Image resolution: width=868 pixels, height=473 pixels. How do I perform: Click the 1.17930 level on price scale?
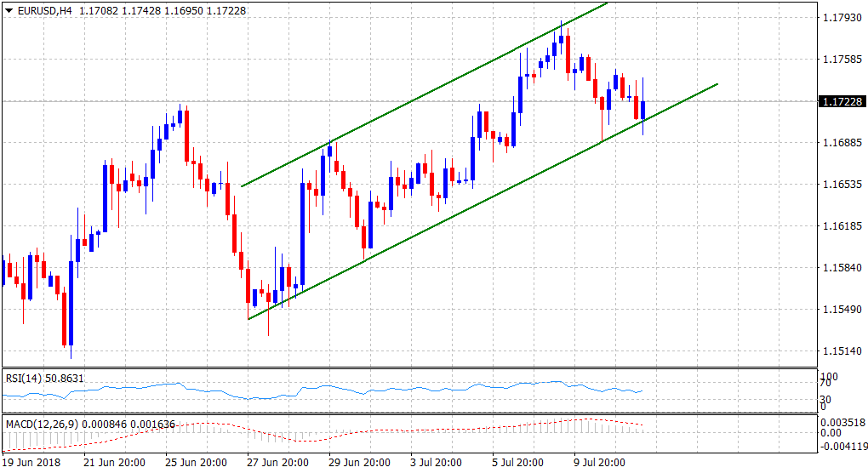(842, 17)
